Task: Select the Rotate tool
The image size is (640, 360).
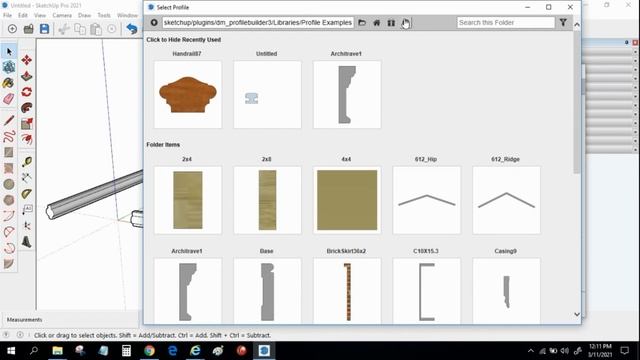Action: coord(27,92)
